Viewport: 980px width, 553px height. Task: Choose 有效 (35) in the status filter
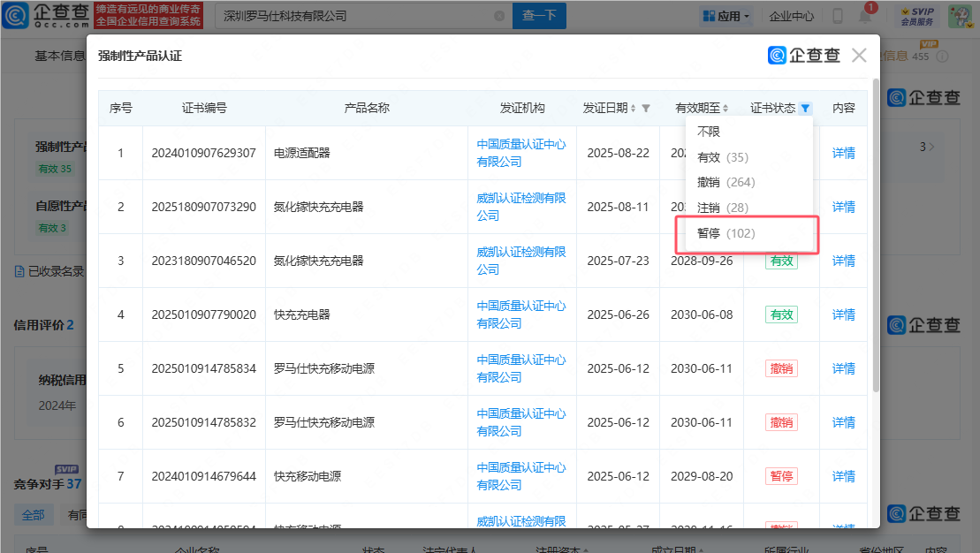click(722, 157)
